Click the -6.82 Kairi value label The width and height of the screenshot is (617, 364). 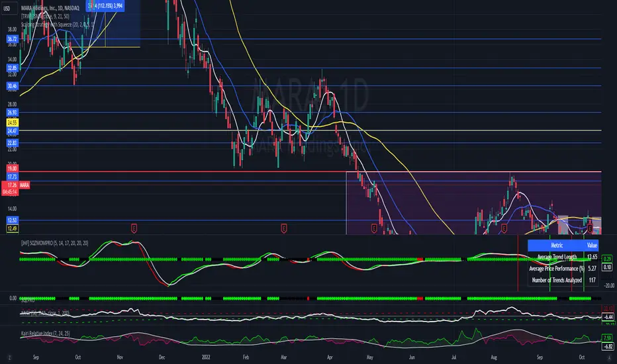tap(608, 346)
